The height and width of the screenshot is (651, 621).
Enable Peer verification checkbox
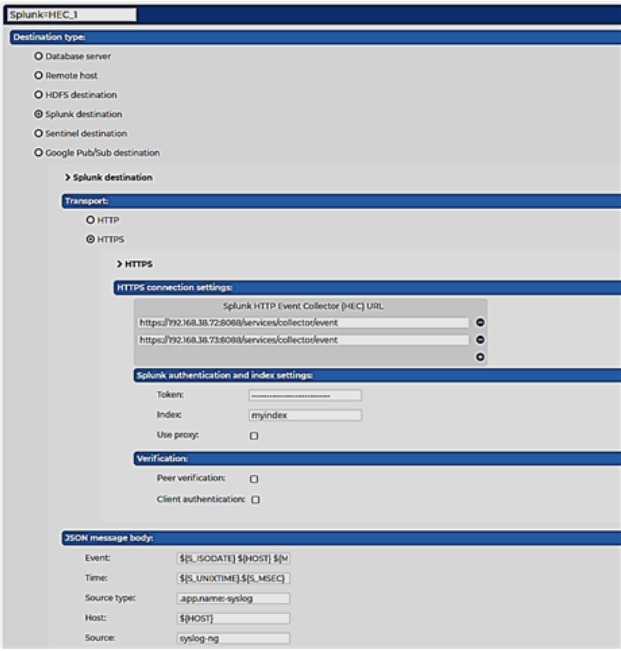coord(254,479)
